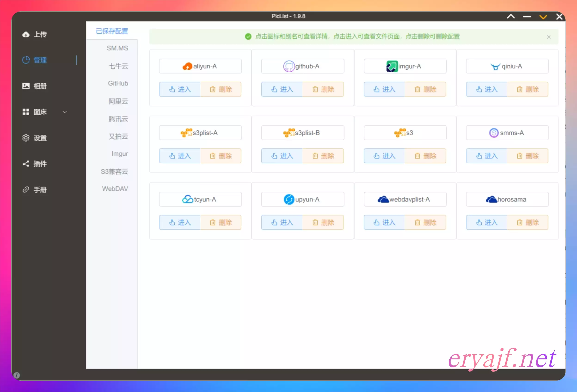This screenshot has width=577, height=392.
Task: Click the qiniu-A bull icon
Action: [495, 67]
